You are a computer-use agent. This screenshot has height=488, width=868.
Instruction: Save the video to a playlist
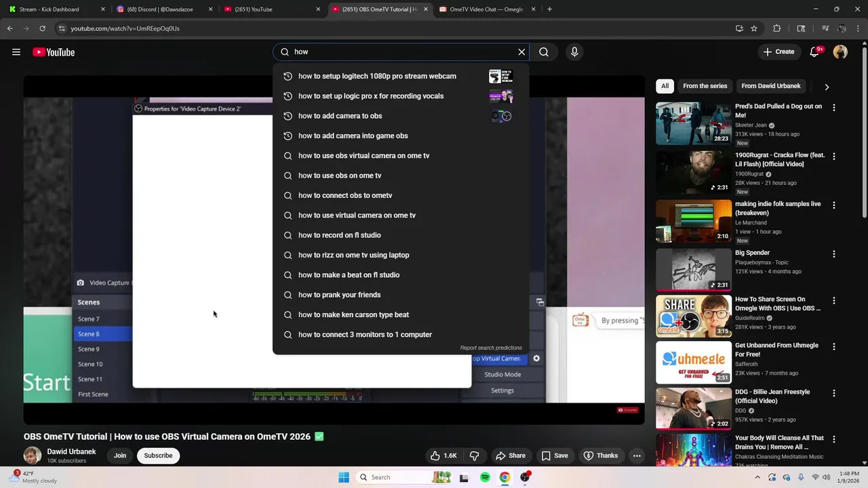(x=555, y=455)
